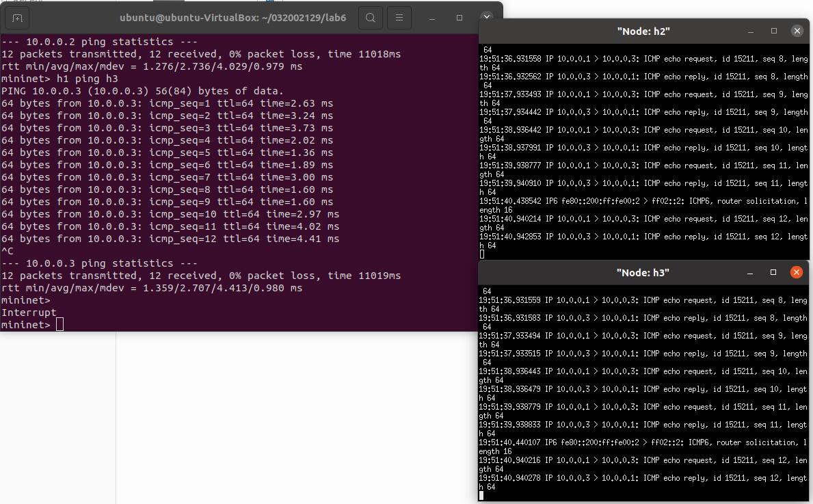Click the "mininet> h1 ping h3" command line
This screenshot has height=504, width=813.
tap(59, 78)
